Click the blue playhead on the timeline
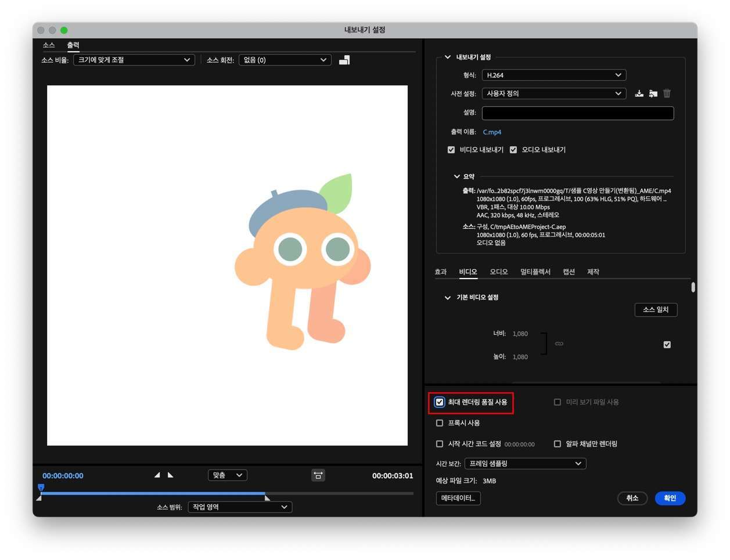Viewport: 730px width, 560px height. point(41,487)
